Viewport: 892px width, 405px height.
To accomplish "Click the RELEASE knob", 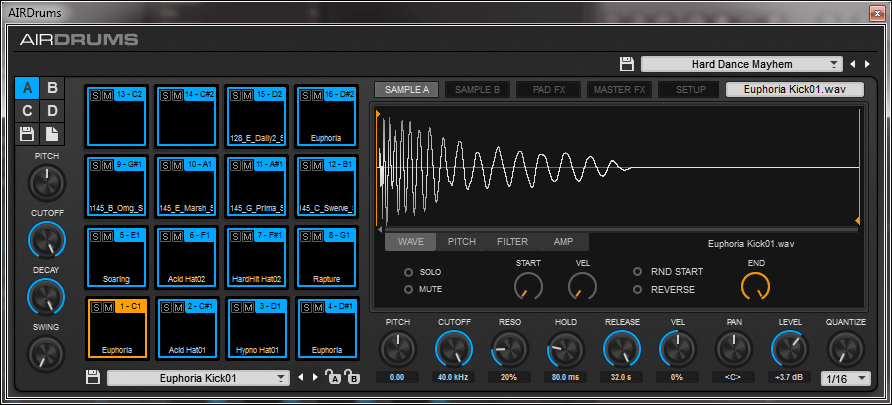I will [622, 349].
